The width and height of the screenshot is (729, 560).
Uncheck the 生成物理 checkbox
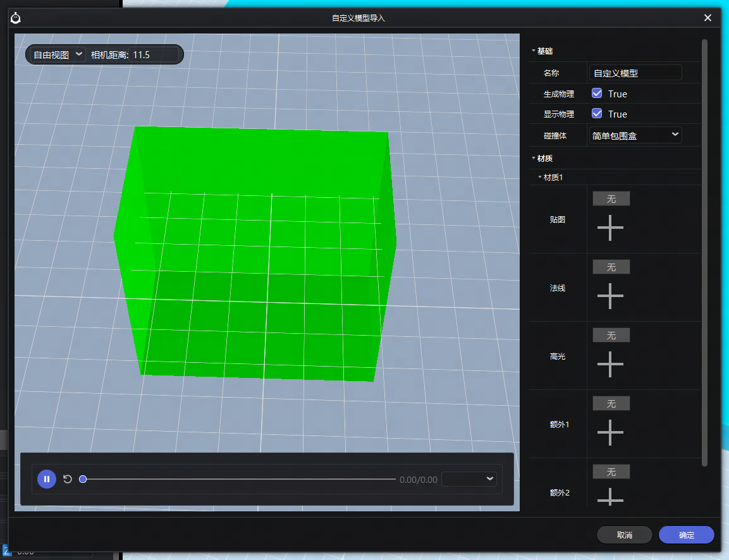[597, 94]
